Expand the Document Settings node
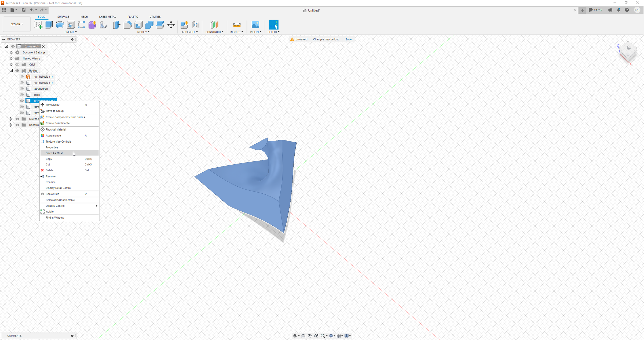The image size is (644, 340). (x=11, y=52)
